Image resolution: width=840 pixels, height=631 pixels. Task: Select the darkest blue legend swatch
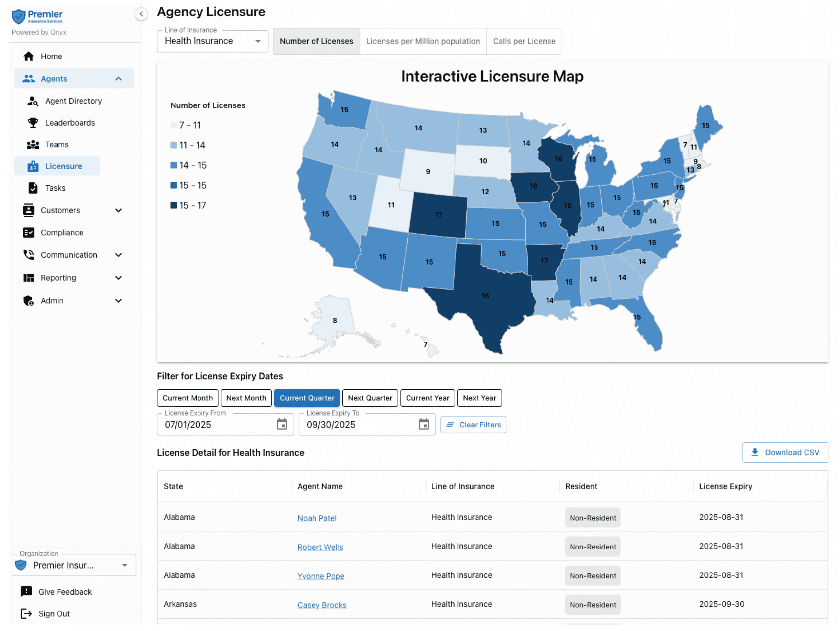(x=174, y=205)
